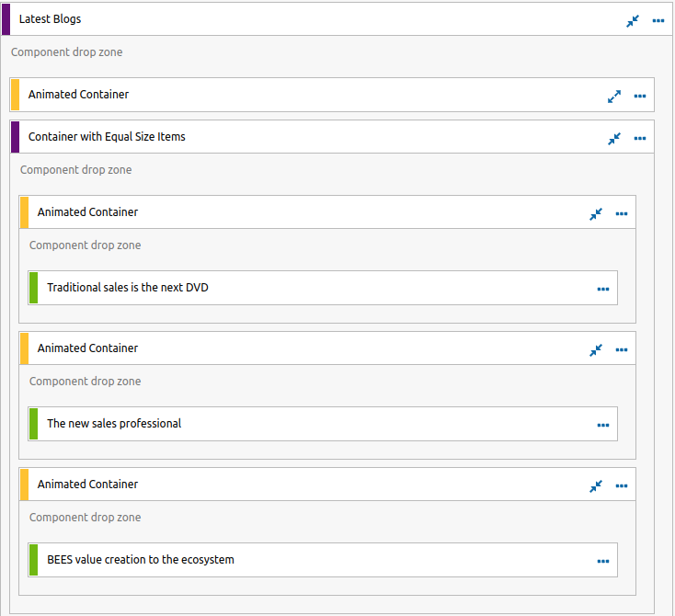Open options for Container with Equal Size Items
Image resolution: width=675 pixels, height=616 pixels.
pos(640,138)
